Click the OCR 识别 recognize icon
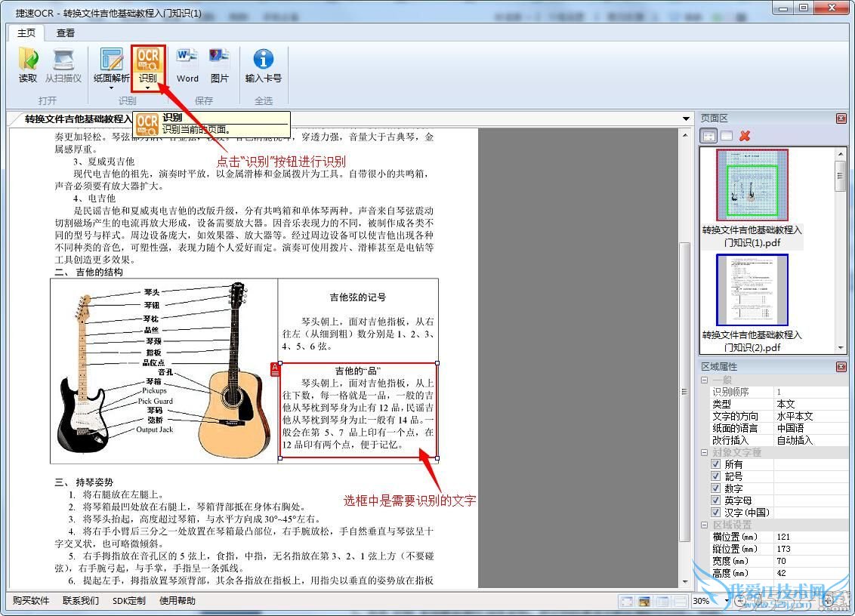The image size is (855, 616). click(x=147, y=60)
